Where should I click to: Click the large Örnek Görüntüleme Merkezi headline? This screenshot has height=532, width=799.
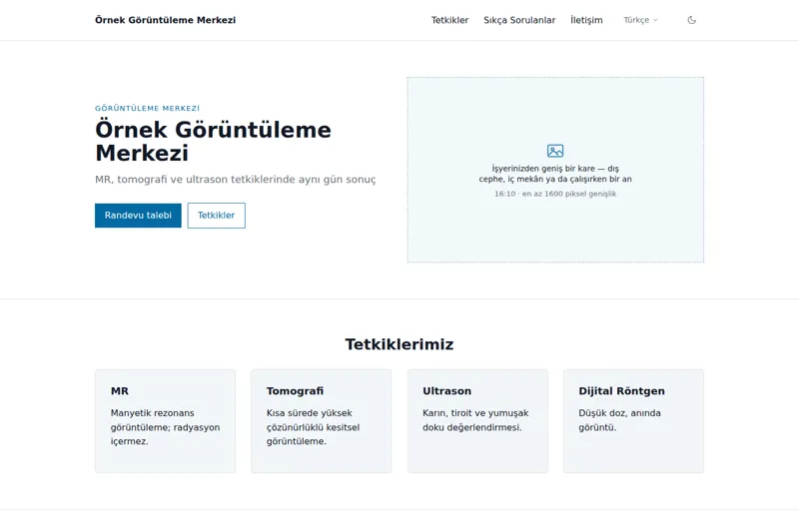213,141
